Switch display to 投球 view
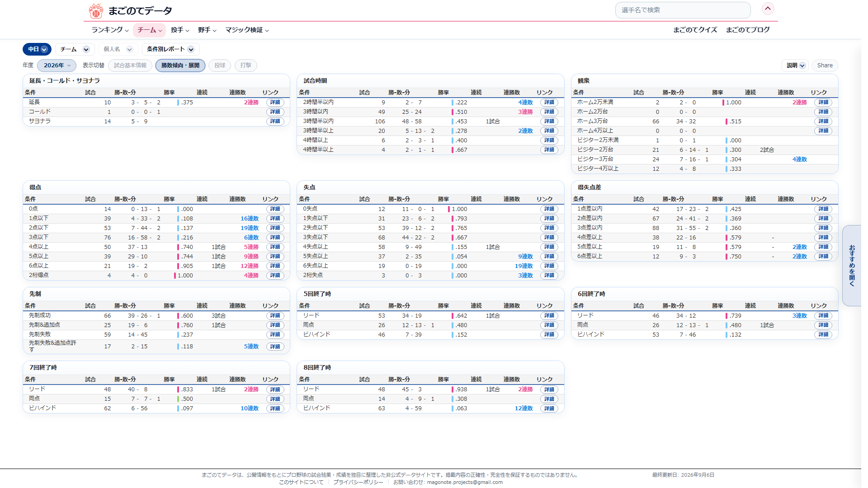This screenshot has height=488, width=868. 220,66
